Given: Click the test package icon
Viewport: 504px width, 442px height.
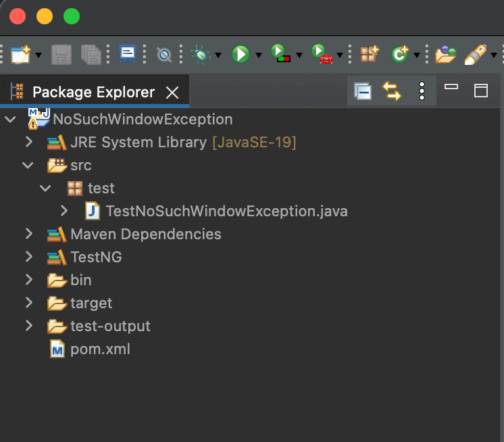Looking at the screenshot, I should pyautogui.click(x=75, y=189).
